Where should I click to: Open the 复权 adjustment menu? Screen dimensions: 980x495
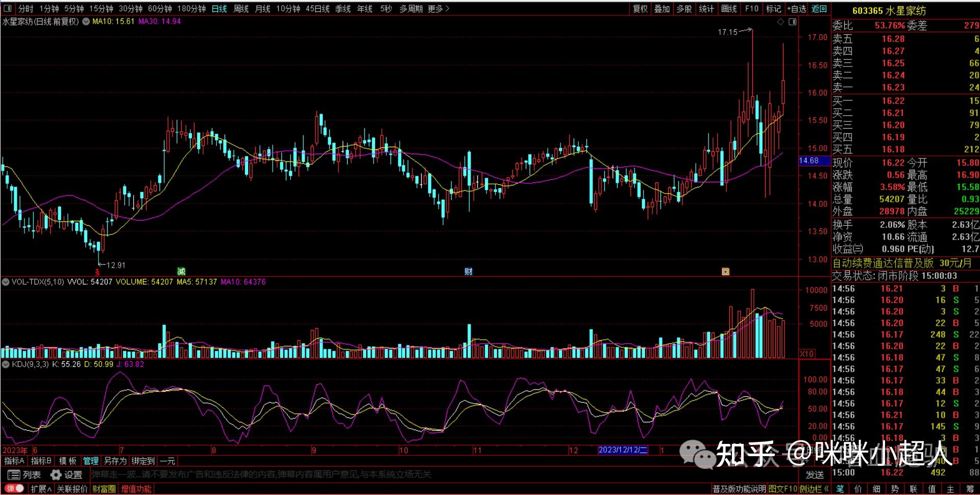pos(640,9)
